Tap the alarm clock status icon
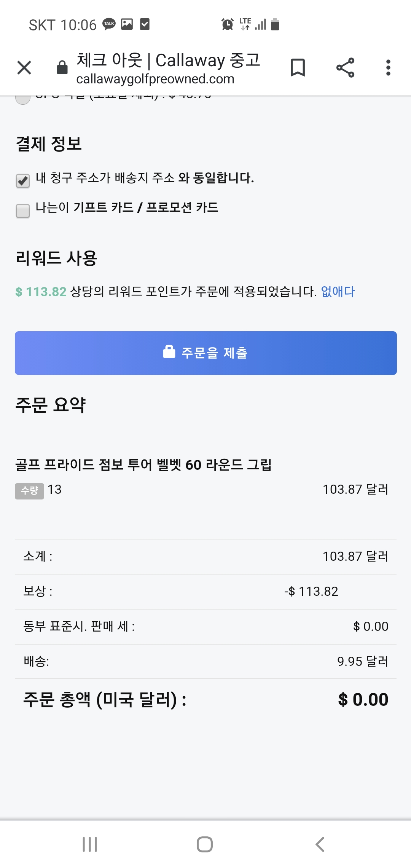The height and width of the screenshot is (868, 411). click(x=227, y=24)
